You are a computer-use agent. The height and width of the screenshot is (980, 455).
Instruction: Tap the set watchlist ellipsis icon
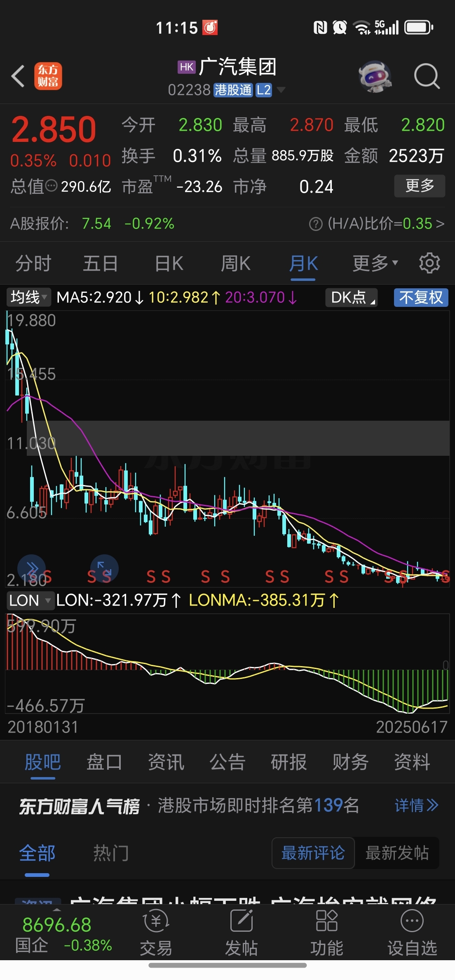pos(412,921)
